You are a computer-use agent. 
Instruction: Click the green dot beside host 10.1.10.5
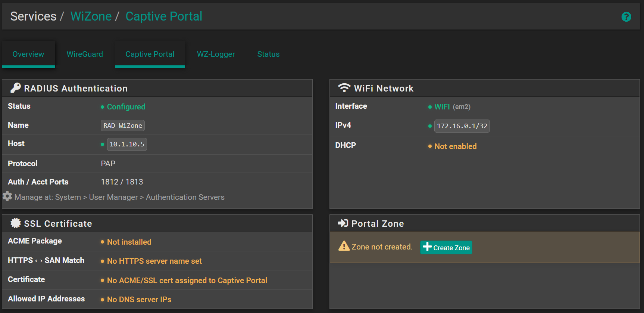point(102,144)
